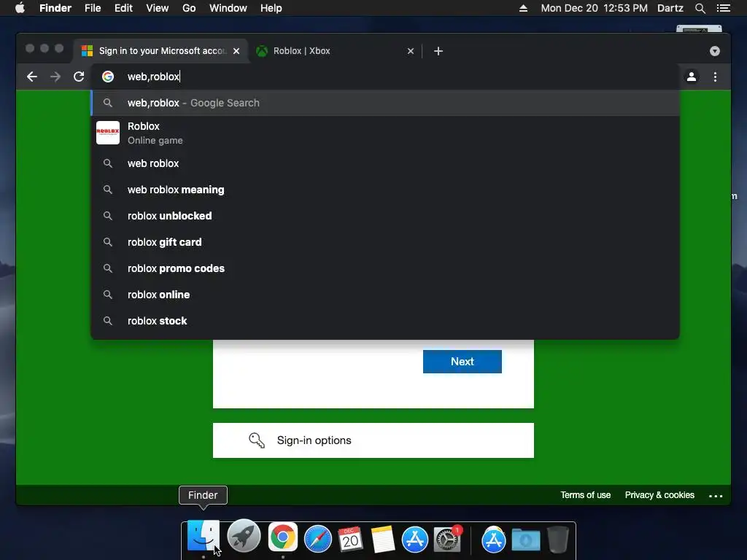Open System Preferences gear with badge
Viewport: 747px width, 560px height.
coord(447,539)
